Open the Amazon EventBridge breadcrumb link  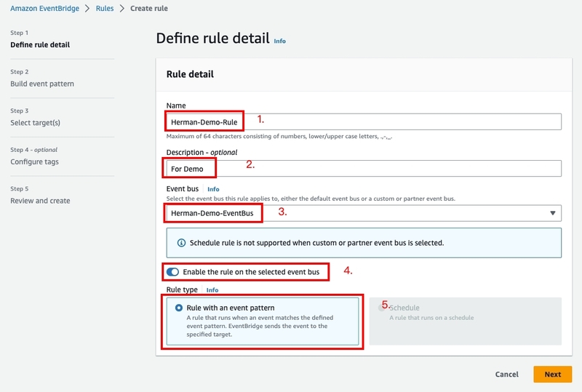44,8
